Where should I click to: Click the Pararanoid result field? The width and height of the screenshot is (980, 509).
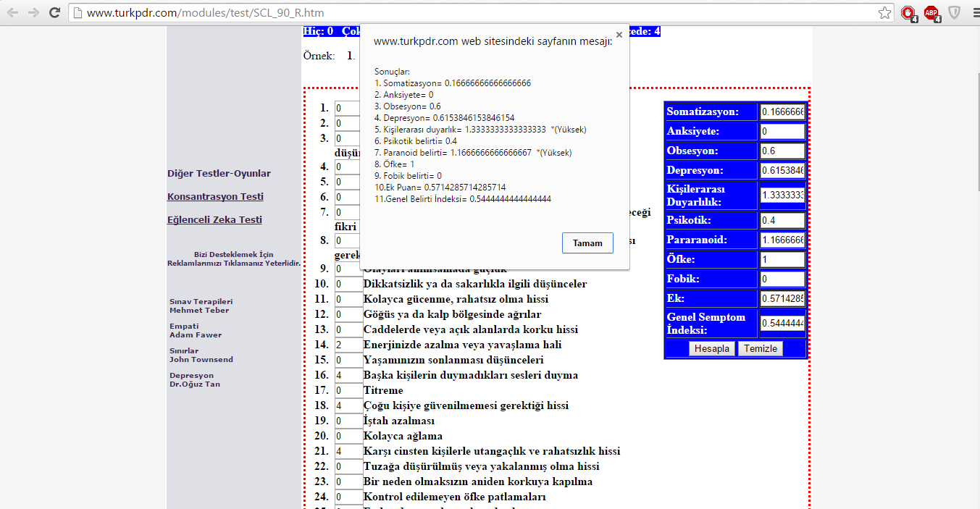[x=782, y=240]
